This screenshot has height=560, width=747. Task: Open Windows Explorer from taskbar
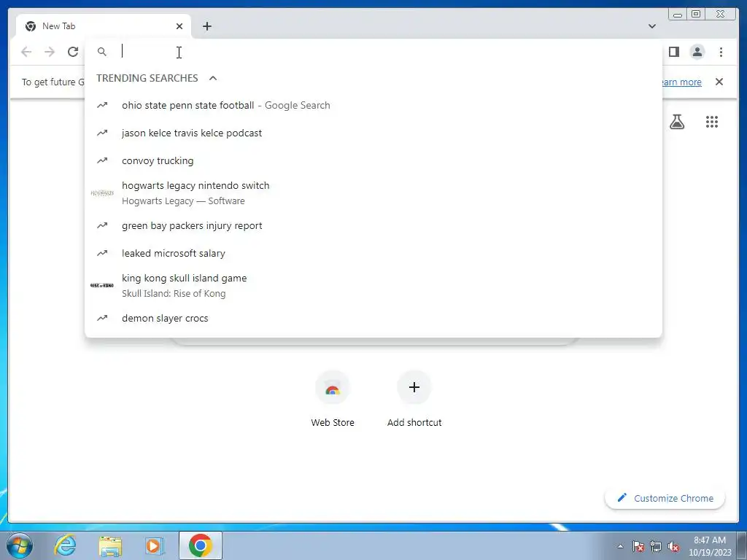click(x=110, y=545)
